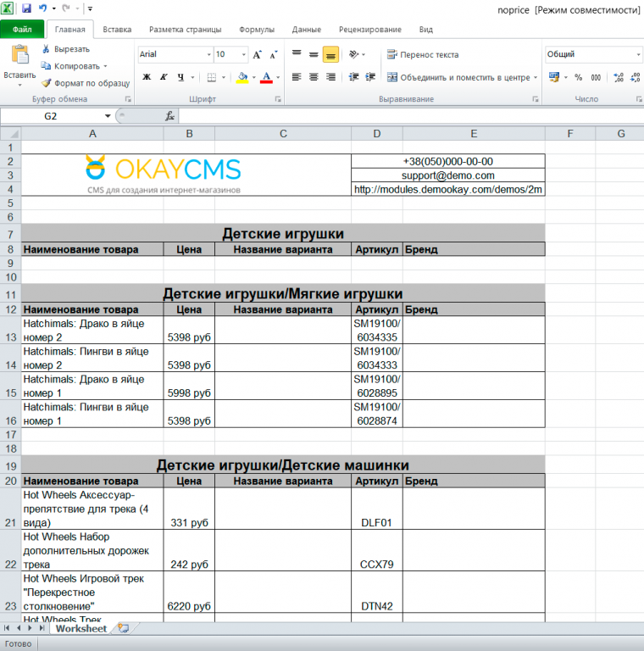Click the Cut (Вырезать) button

pyautogui.click(x=66, y=49)
